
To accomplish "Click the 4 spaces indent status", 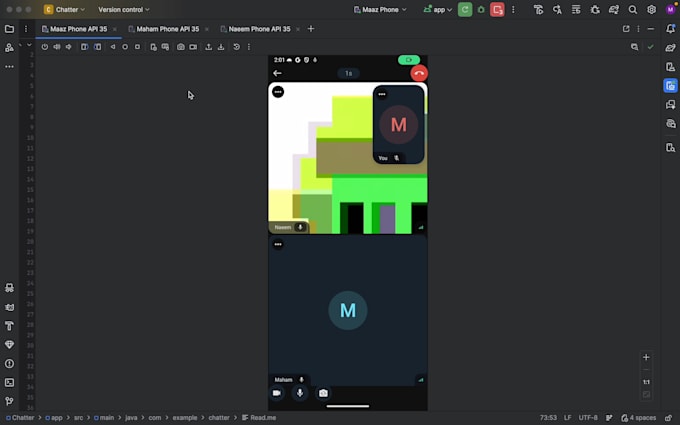I will click(x=638, y=418).
